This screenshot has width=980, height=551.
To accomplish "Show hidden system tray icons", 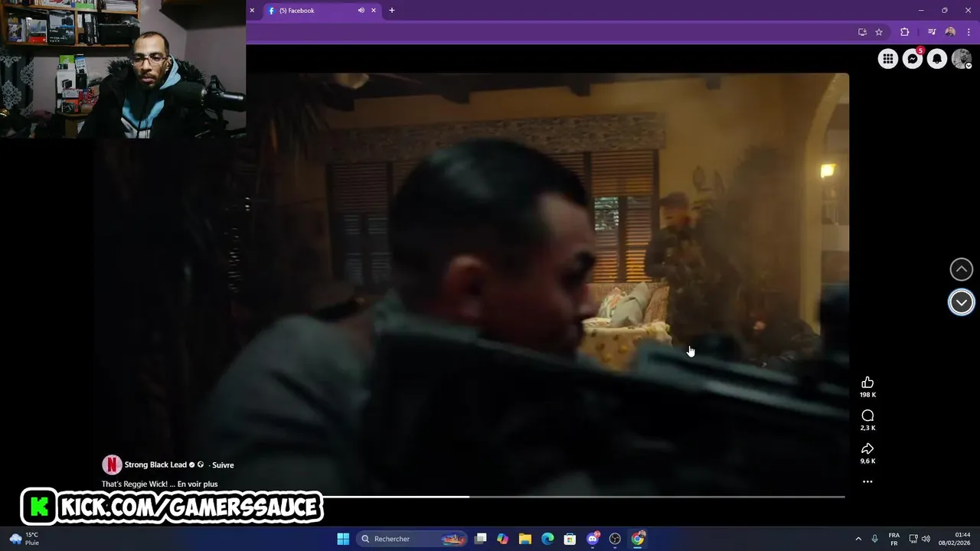I will pos(858,539).
